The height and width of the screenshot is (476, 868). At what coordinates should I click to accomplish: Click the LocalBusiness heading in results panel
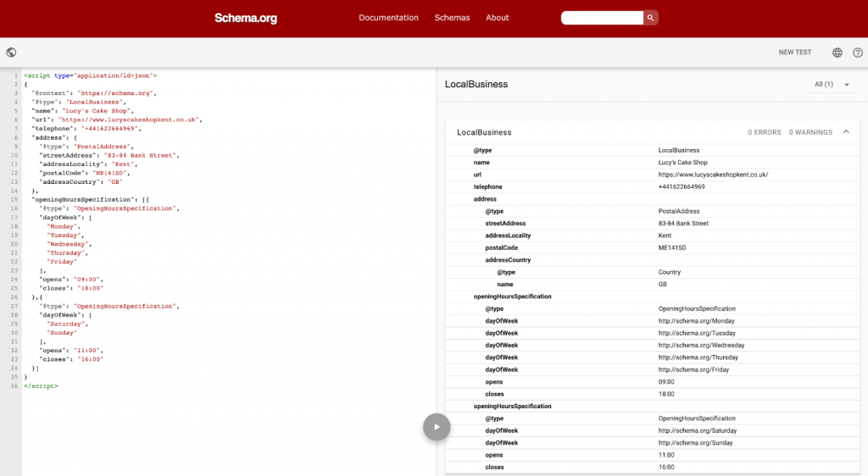click(x=476, y=84)
